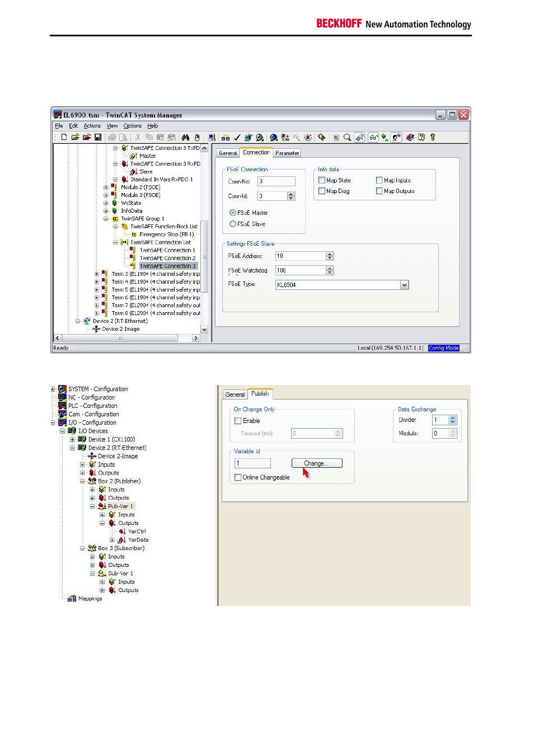534x756 pixels.
Task: Select the FSoE Master radio button
Action: coord(233,213)
